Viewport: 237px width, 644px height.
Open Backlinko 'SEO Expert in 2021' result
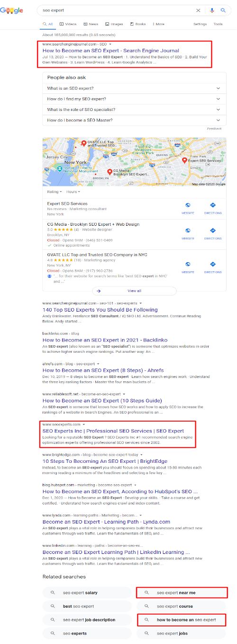pos(104,340)
